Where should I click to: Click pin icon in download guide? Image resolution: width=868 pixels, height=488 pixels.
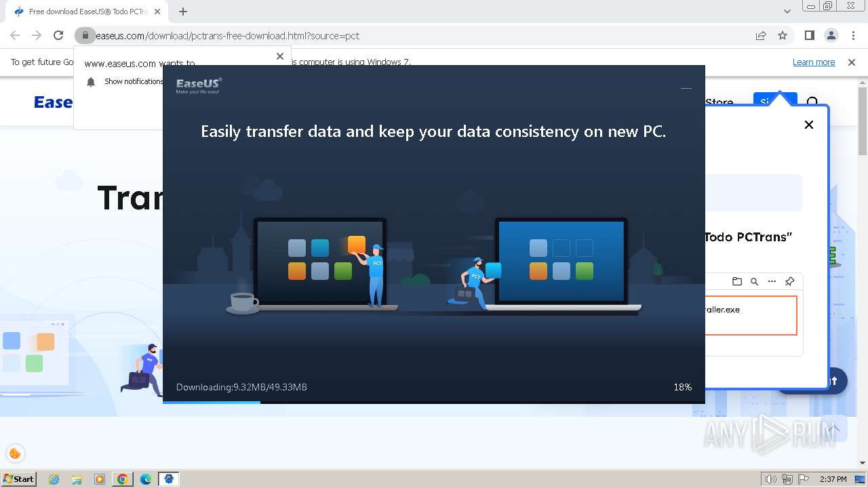point(789,281)
